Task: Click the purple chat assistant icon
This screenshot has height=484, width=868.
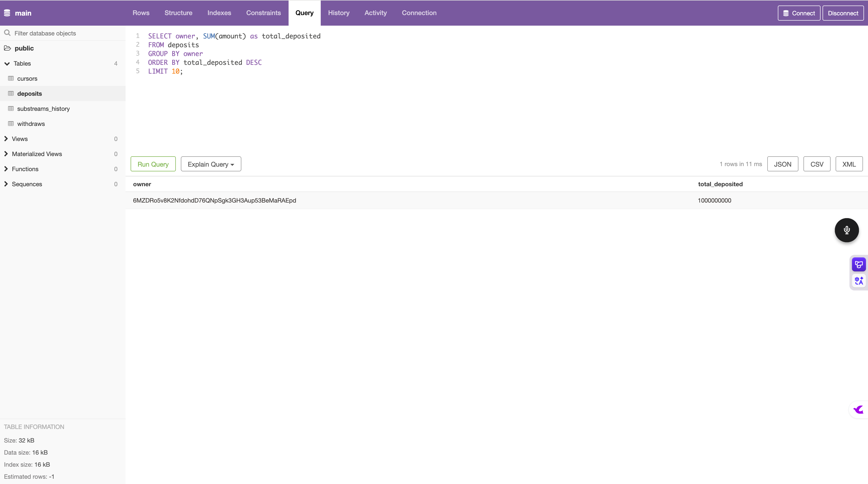Action: click(x=858, y=264)
